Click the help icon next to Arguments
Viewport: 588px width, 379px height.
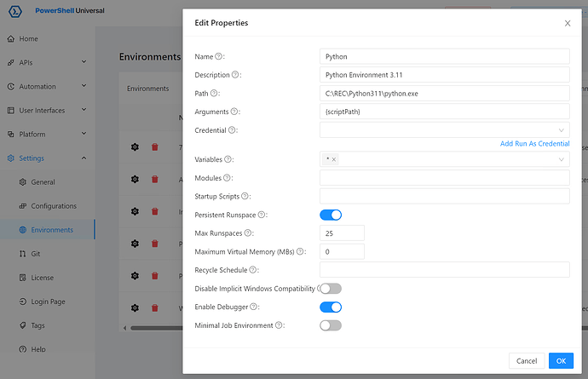234,112
